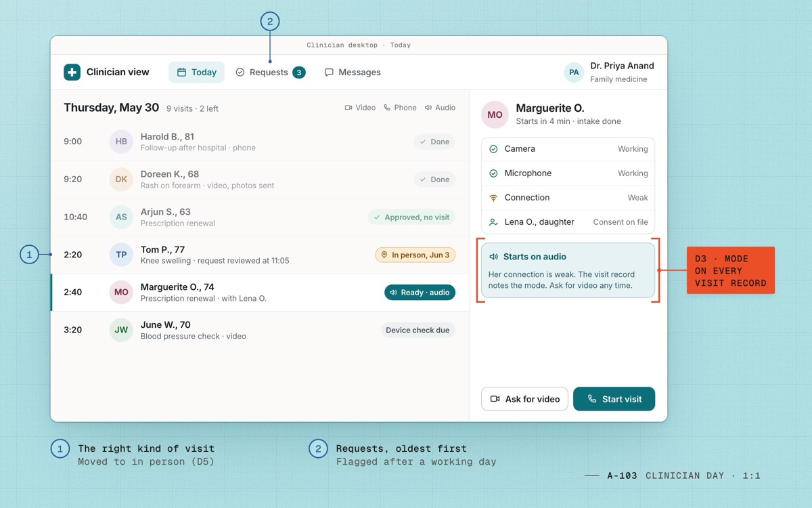Open Dr. Priya Anand's PA avatar

coord(574,72)
